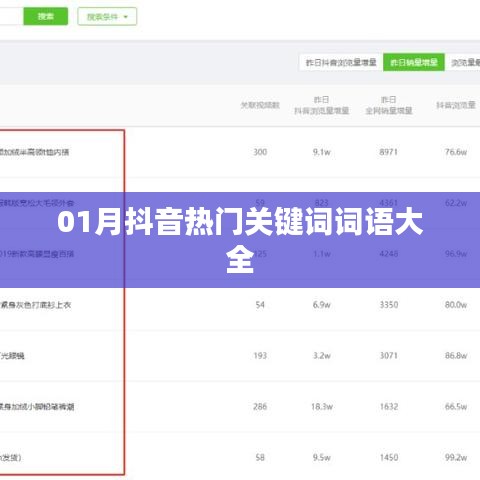Select the green 昨日销量增量 tab
This screenshot has height=480, width=480.
click(x=414, y=62)
